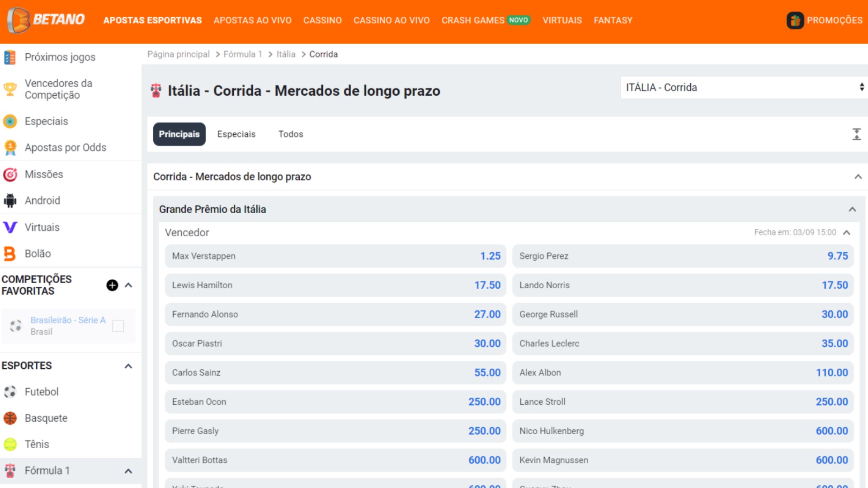Select Lance Stroll odds 250.00
This screenshot has width=868, height=488.
pos(683,402)
